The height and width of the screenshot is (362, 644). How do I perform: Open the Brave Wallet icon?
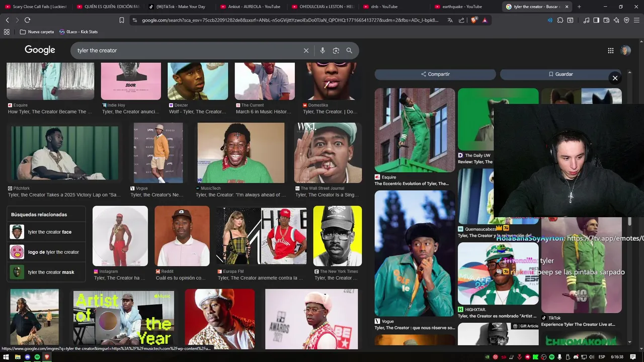coord(606,20)
